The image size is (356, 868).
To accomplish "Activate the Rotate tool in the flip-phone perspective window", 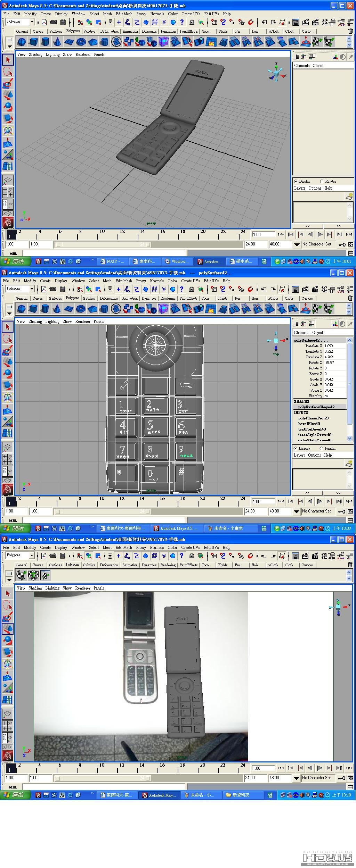I will click(8, 107).
